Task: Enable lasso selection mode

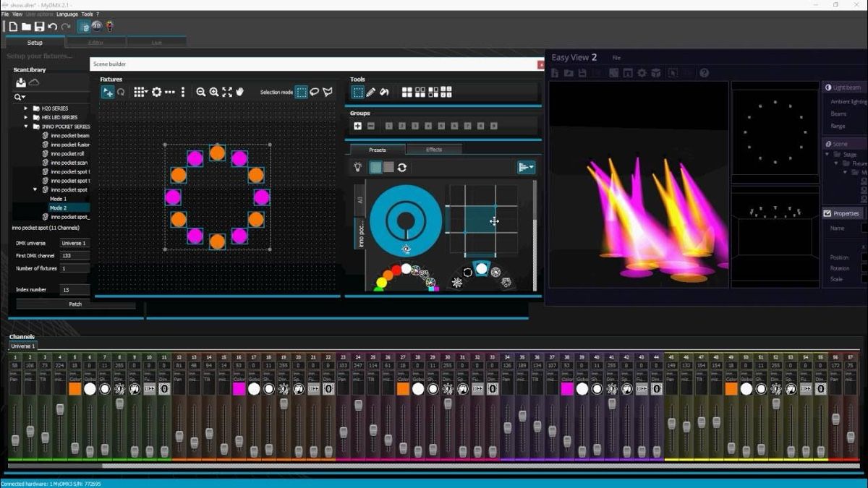Action: pos(315,92)
